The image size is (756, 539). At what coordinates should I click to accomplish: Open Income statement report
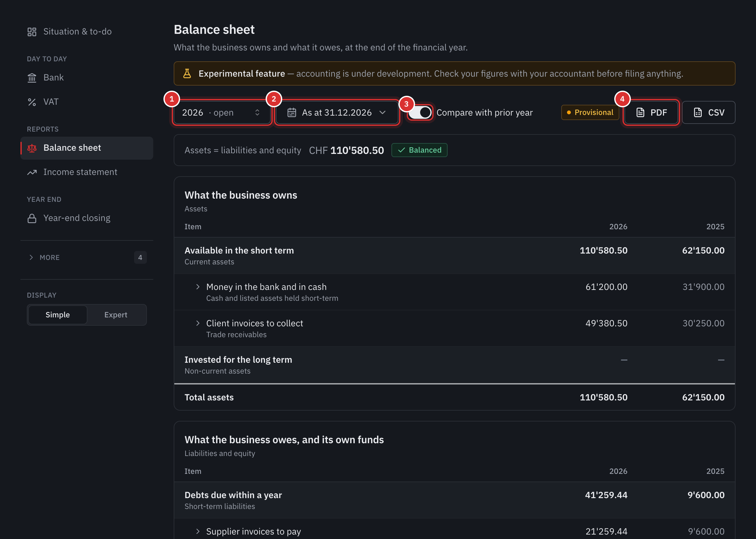click(87, 172)
